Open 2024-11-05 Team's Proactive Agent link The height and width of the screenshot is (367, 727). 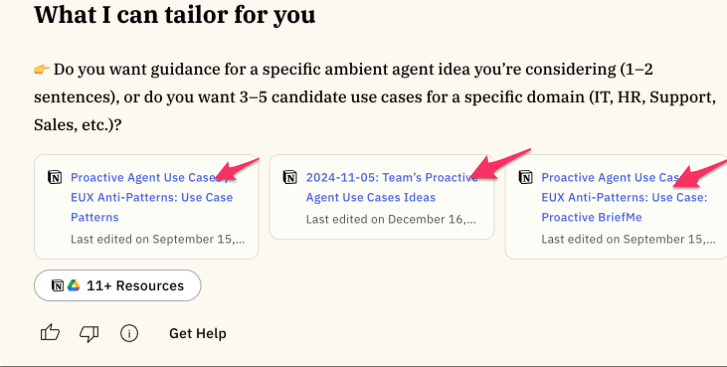click(x=392, y=187)
